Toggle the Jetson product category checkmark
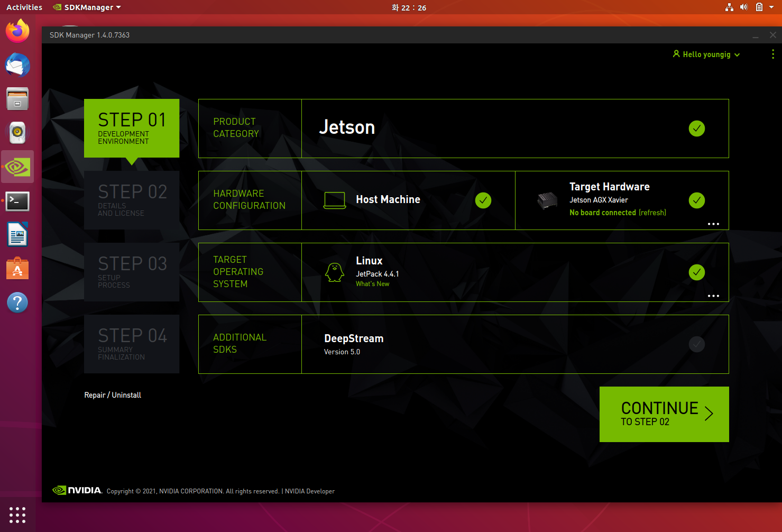The height and width of the screenshot is (532, 782). point(697,129)
